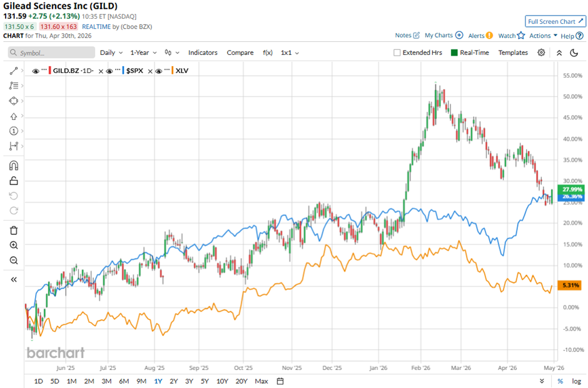Open the Alerts link
Viewport: 588px width, 388px height.
[480, 36]
